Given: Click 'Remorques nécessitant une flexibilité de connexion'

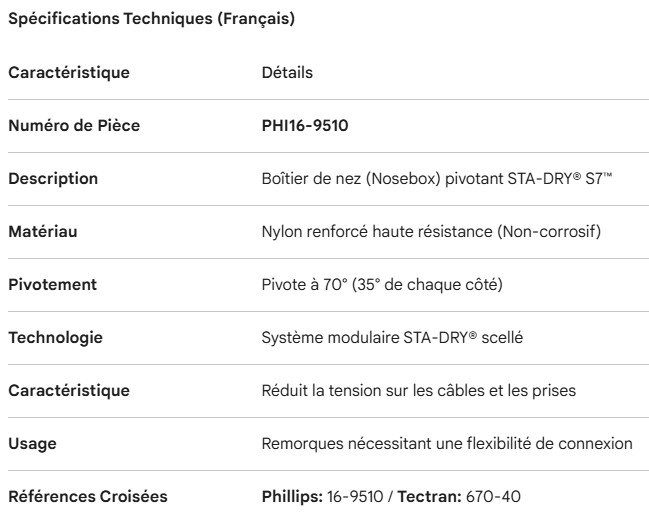Looking at the screenshot, I should pos(447,444).
